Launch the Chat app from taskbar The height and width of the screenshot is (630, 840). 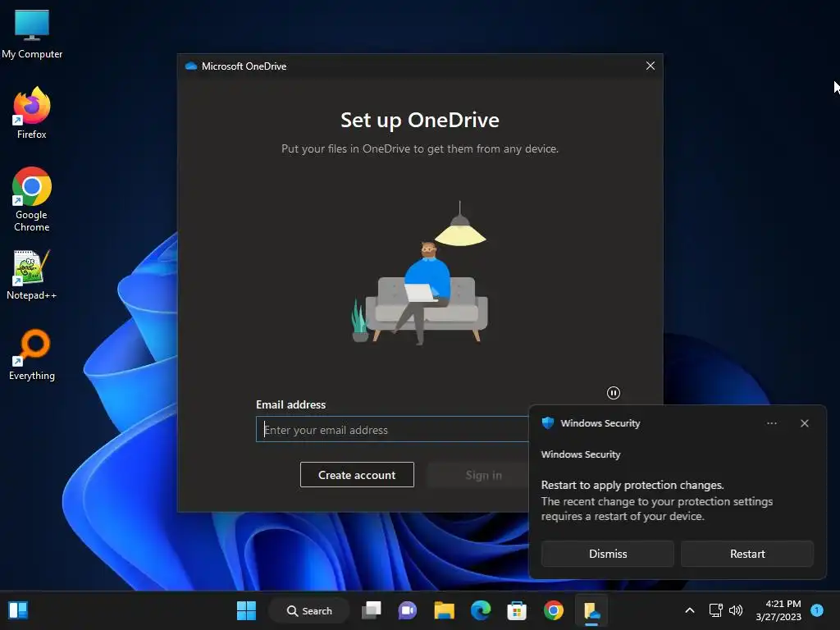click(408, 610)
